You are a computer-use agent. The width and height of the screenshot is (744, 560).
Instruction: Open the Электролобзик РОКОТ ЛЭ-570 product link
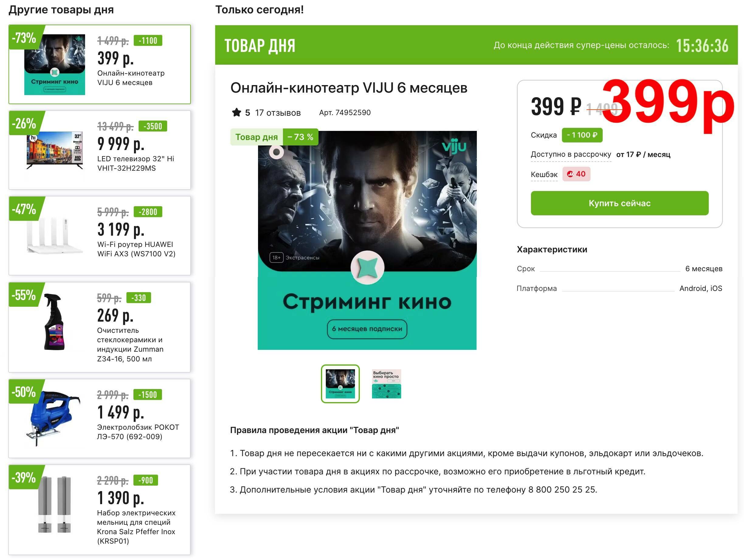tap(138, 432)
